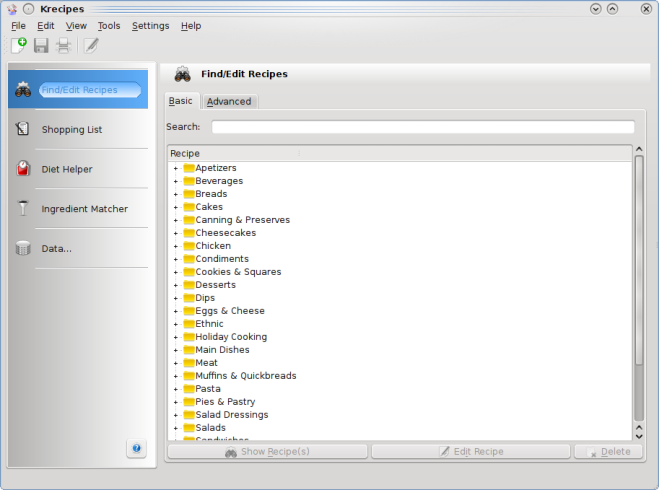Click the Delete button

[x=609, y=451]
